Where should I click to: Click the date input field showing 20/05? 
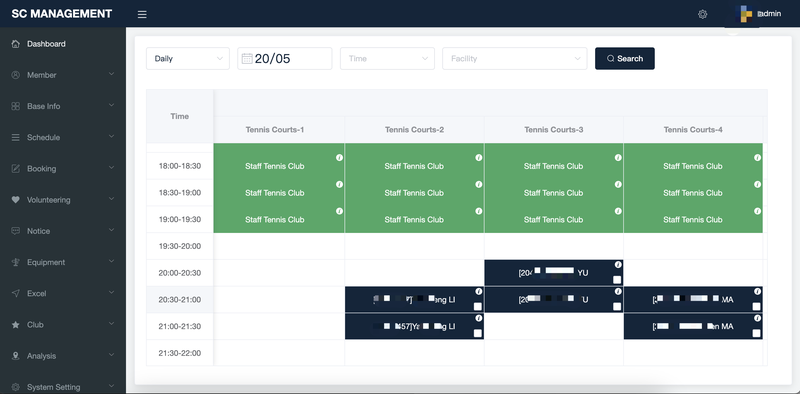point(285,59)
